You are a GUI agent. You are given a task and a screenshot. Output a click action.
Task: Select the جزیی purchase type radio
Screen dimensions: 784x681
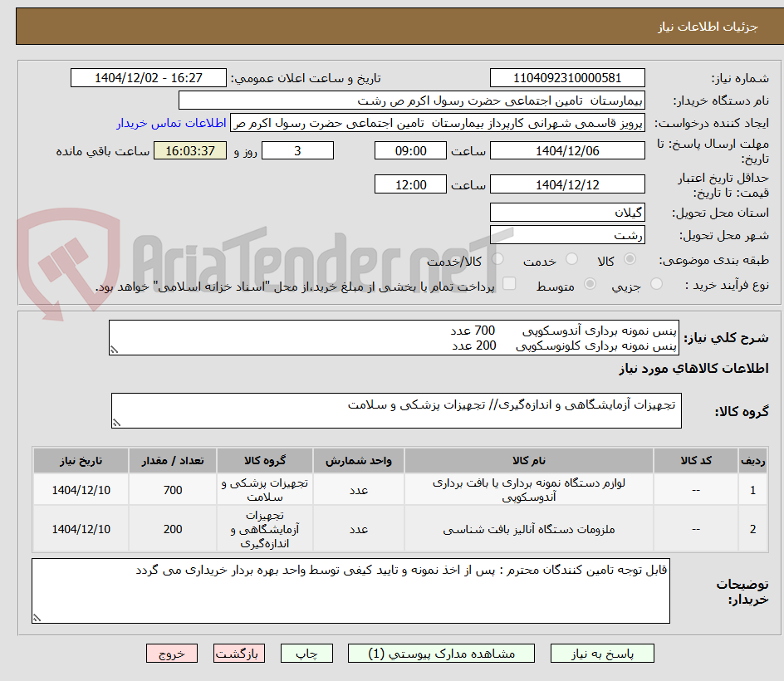656,284
